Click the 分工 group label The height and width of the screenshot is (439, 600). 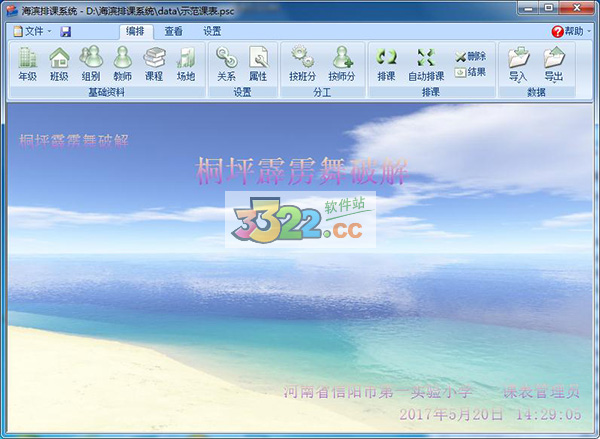tap(322, 92)
